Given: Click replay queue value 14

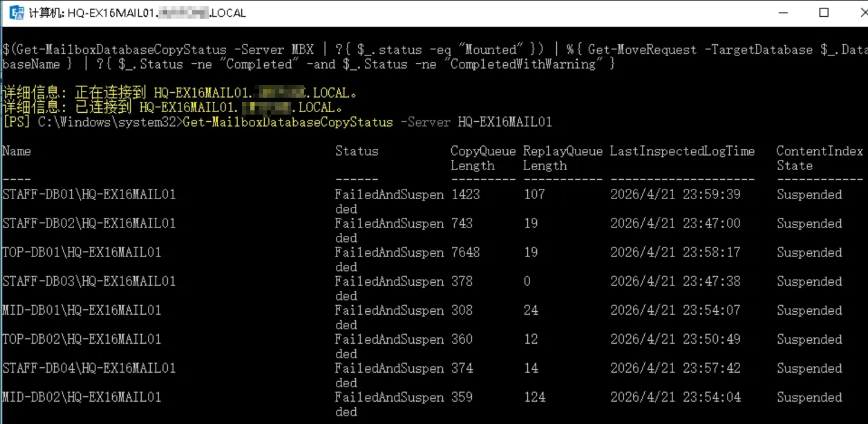Looking at the screenshot, I should click(530, 369).
